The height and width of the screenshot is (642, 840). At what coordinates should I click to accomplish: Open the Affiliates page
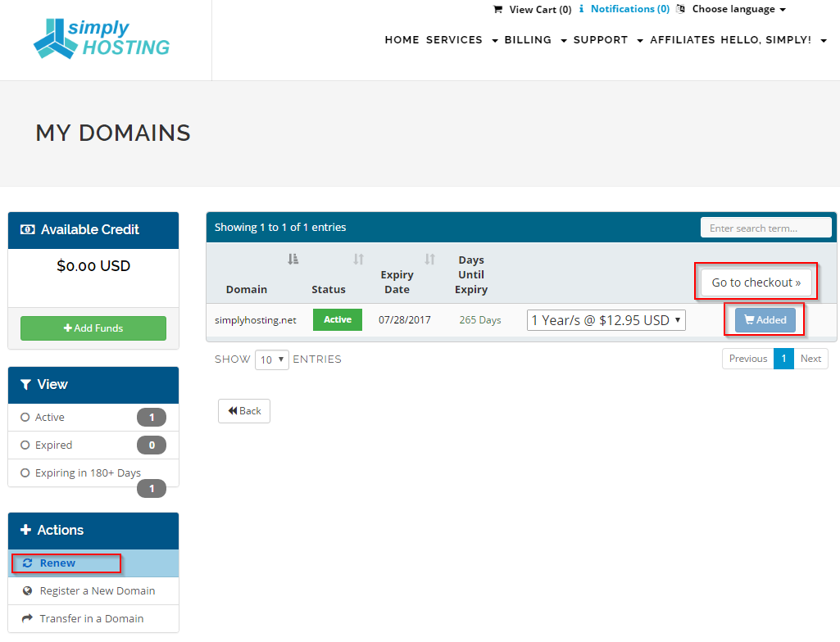(x=683, y=40)
